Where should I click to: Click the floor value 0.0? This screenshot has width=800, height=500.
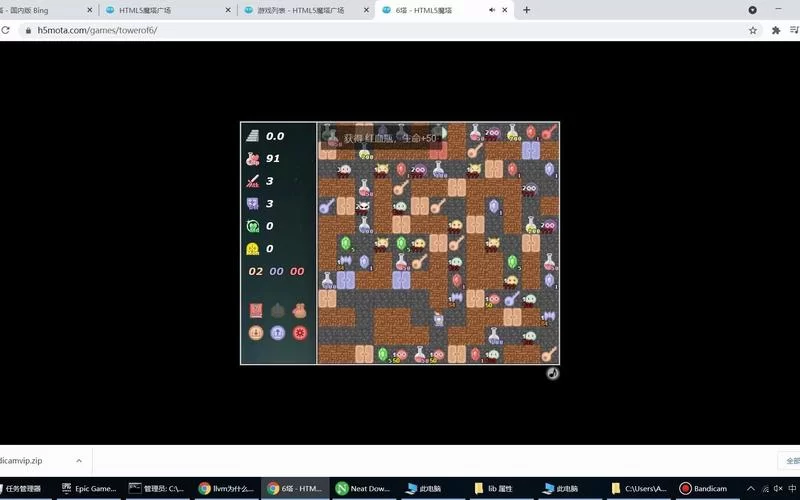coord(275,136)
